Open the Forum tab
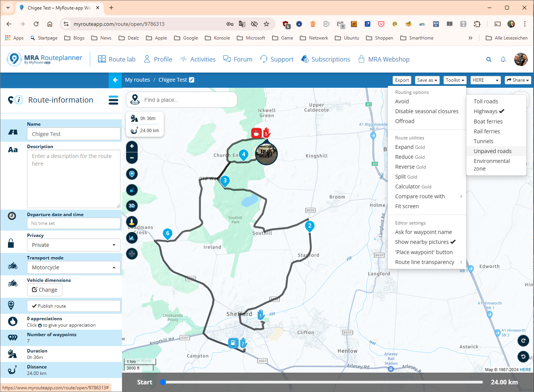Viewport: 534px width, 392px height. [238, 59]
